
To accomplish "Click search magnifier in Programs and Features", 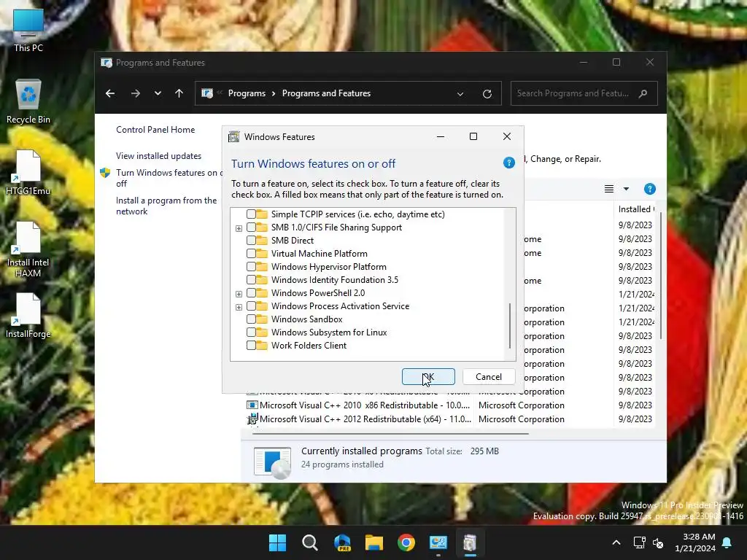I will point(643,93).
